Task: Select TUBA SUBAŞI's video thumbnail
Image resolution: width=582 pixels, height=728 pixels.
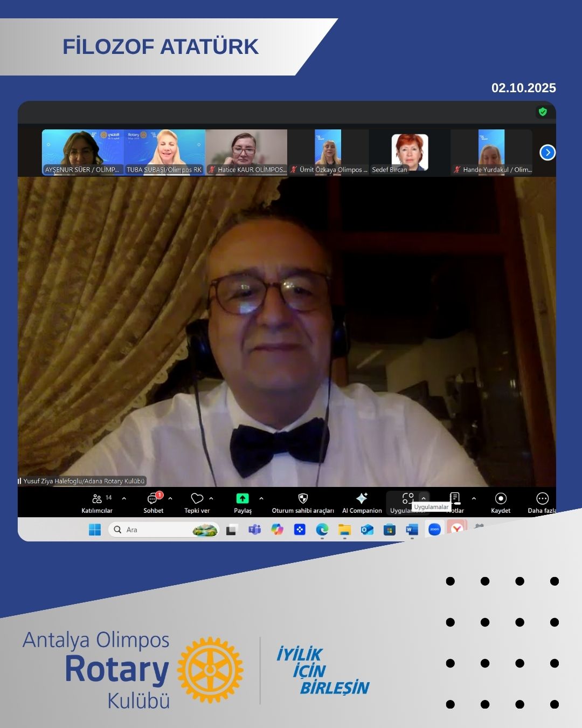Action: 164,152
